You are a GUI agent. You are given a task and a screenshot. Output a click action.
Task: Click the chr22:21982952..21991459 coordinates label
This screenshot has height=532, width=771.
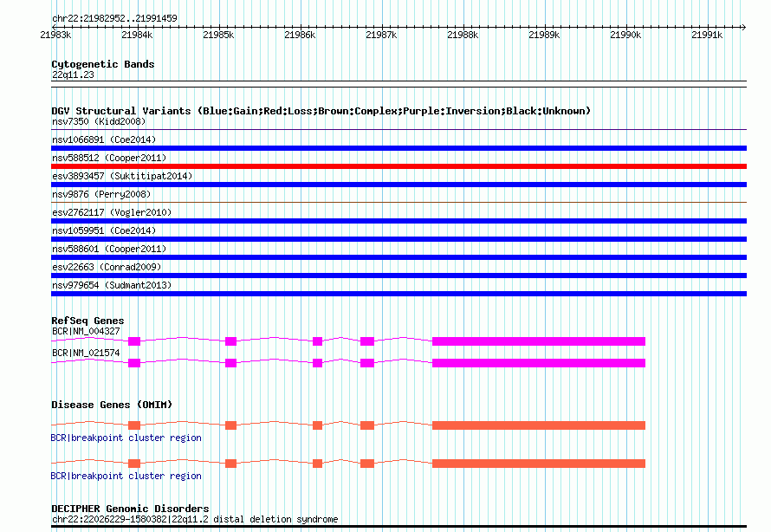click(114, 18)
